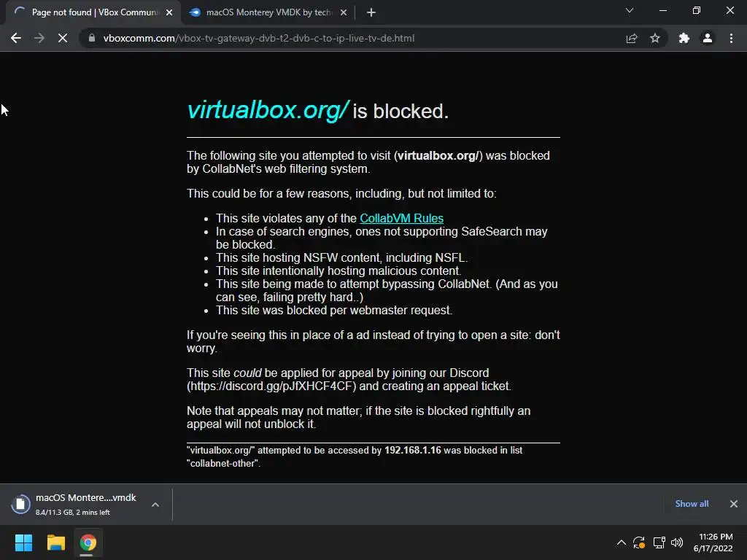Viewport: 747px width, 560px height.
Task: Open the tab search chevron
Action: pos(630,10)
